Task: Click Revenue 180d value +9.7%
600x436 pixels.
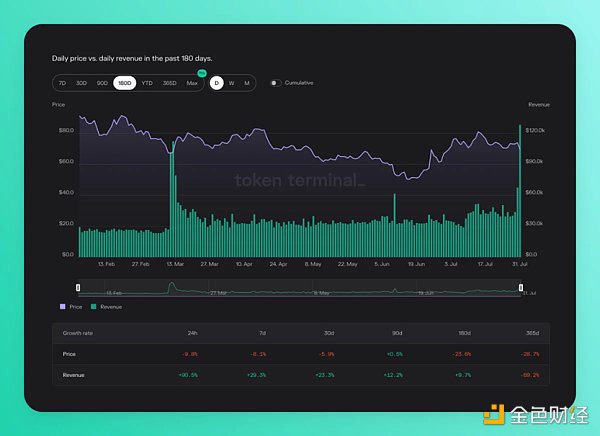Action: point(463,375)
